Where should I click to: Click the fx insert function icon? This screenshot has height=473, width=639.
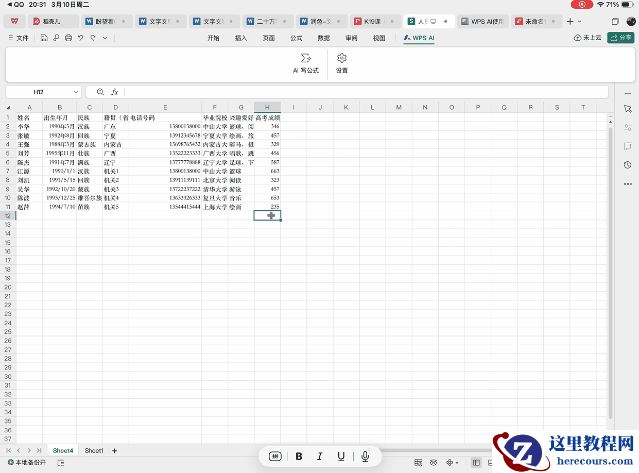115,92
